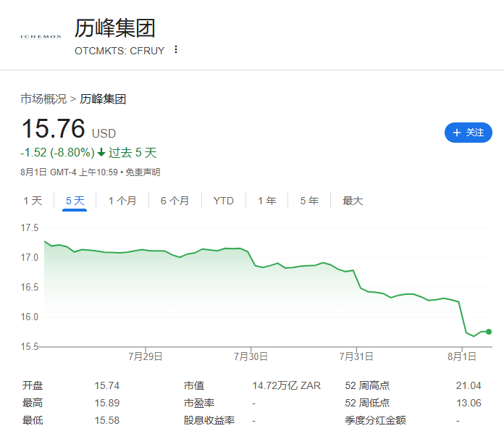The width and height of the screenshot is (504, 439).
Task: Click the 7月30日 axis date label
Action: point(251,356)
